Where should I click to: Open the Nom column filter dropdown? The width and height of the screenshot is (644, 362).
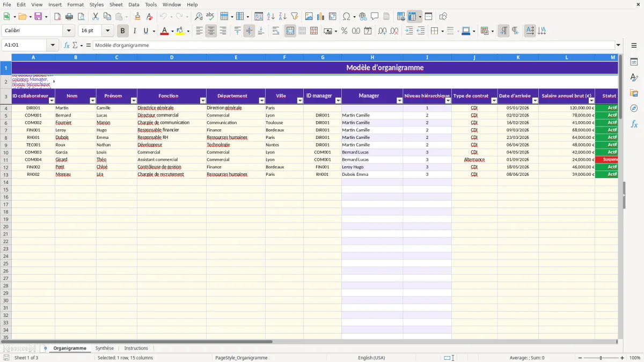click(x=92, y=101)
